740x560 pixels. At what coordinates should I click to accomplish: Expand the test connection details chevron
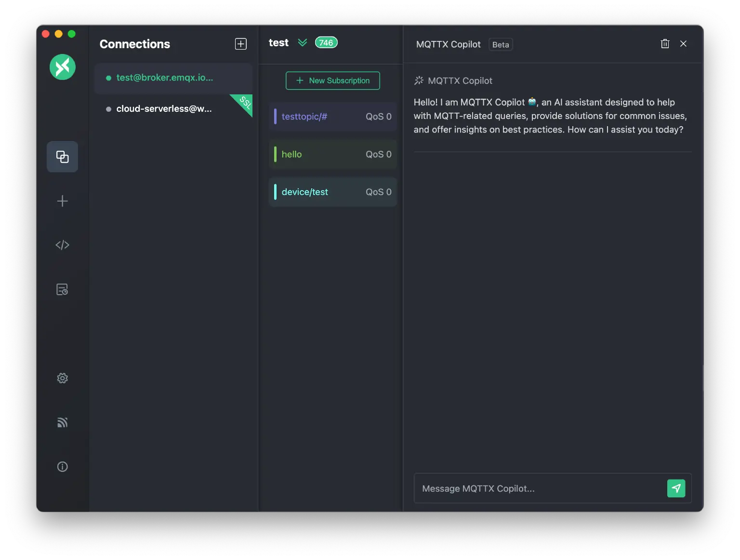[x=303, y=42]
